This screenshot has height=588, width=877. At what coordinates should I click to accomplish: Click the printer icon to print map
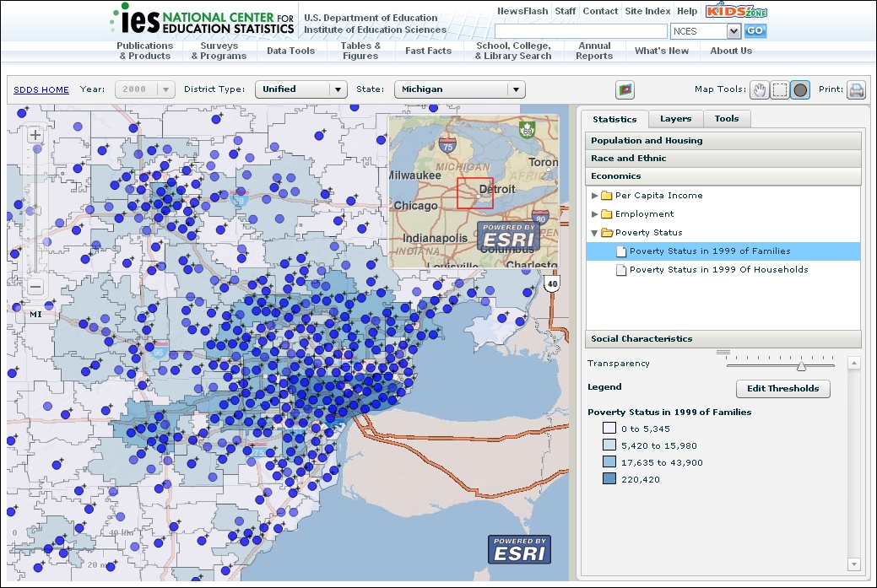click(857, 90)
